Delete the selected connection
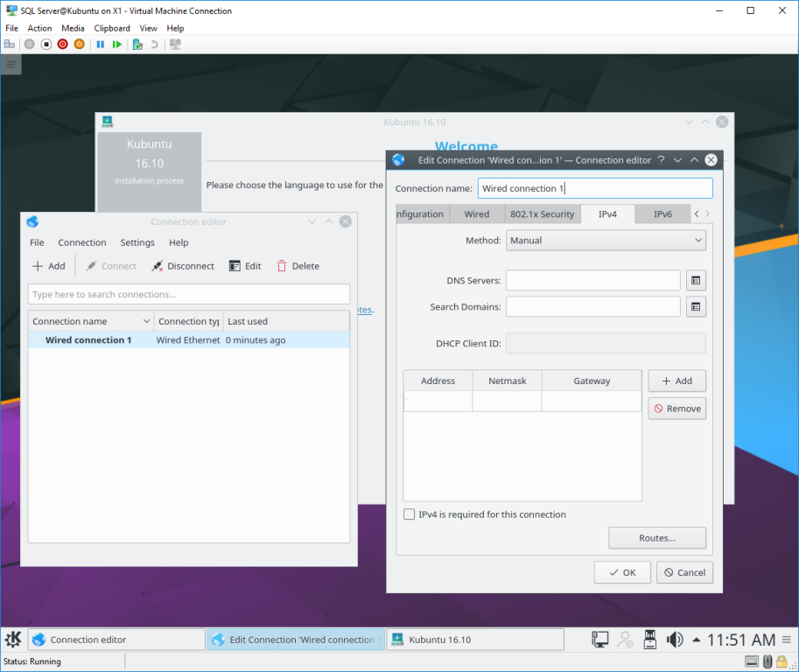Screen dimensions: 799x672 coord(298,266)
